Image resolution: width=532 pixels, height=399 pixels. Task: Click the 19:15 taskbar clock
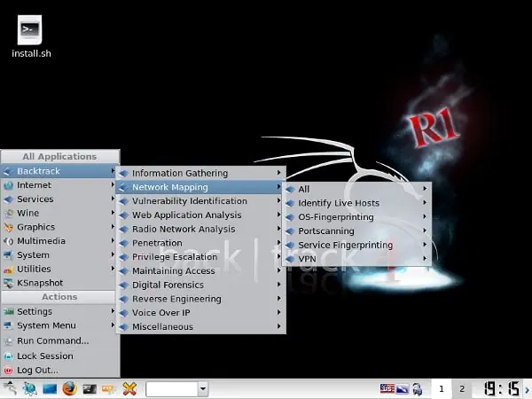(x=502, y=389)
